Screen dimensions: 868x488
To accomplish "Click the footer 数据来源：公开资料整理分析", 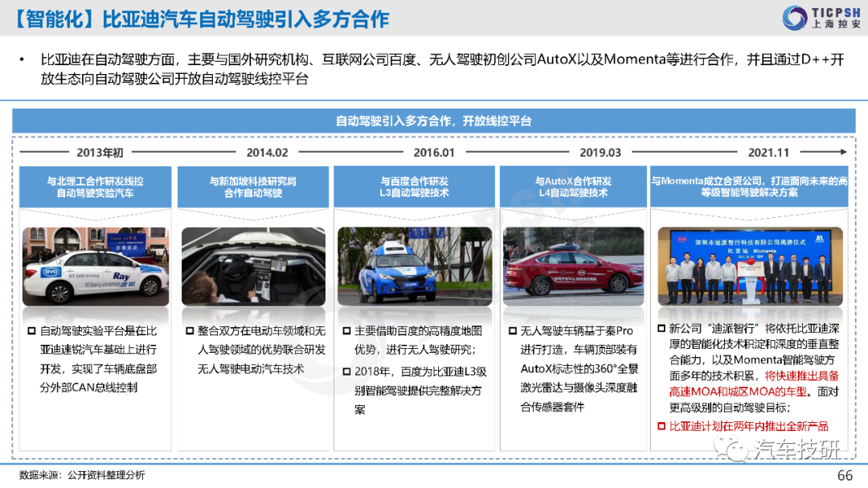I will (x=82, y=474).
